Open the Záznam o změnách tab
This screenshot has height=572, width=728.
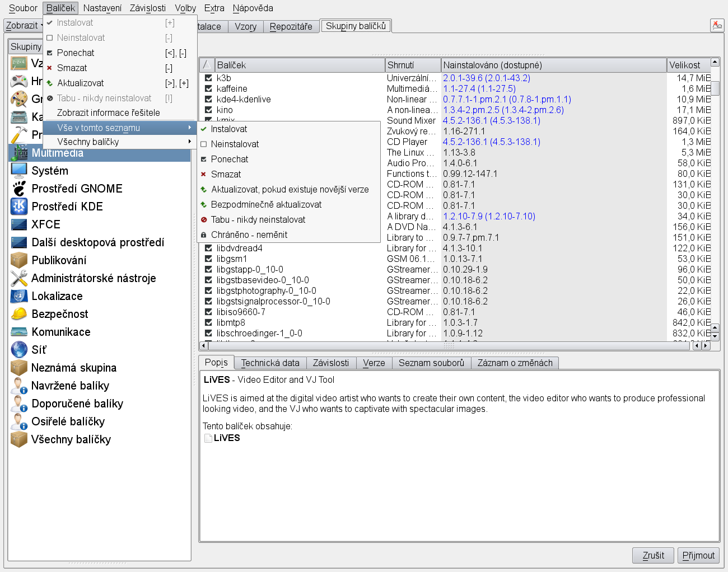tap(515, 363)
